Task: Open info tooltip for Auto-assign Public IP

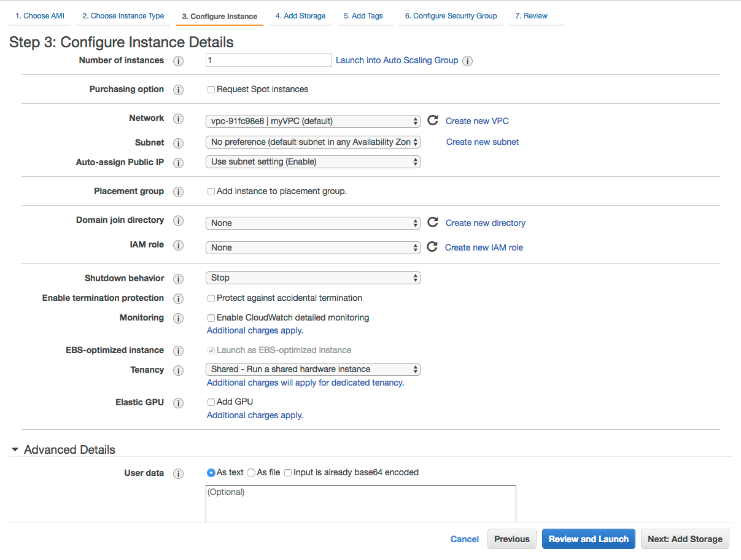Action: (x=179, y=163)
